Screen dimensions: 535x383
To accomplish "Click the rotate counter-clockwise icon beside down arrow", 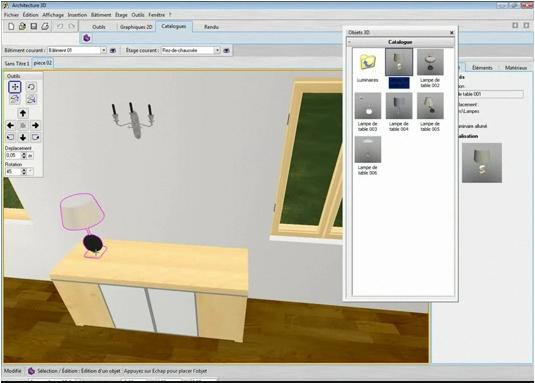I will pos(11,137).
